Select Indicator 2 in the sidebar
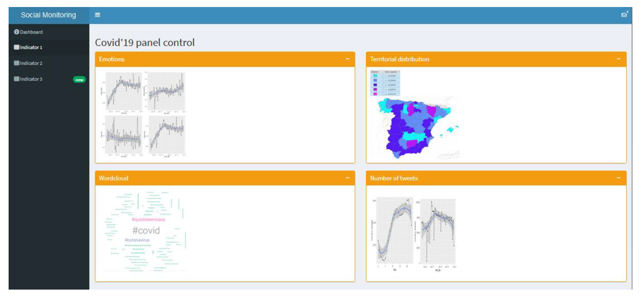This screenshot has width=644, height=297. (31, 63)
